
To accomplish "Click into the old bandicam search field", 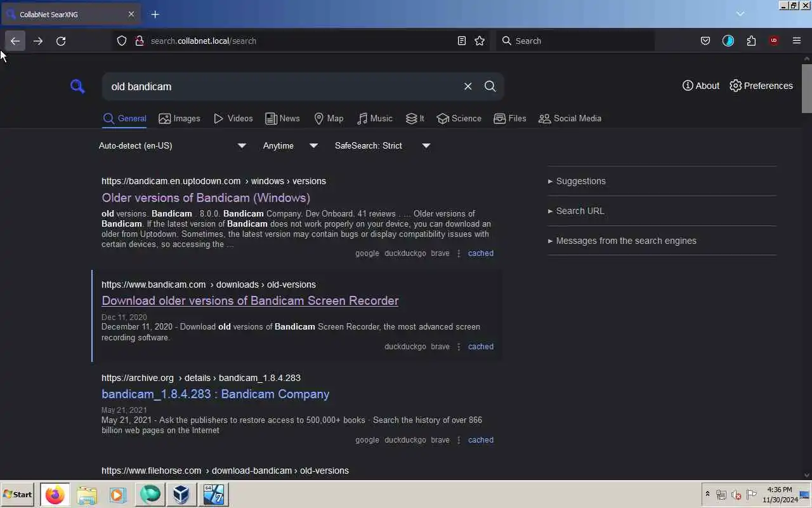I will (x=282, y=86).
